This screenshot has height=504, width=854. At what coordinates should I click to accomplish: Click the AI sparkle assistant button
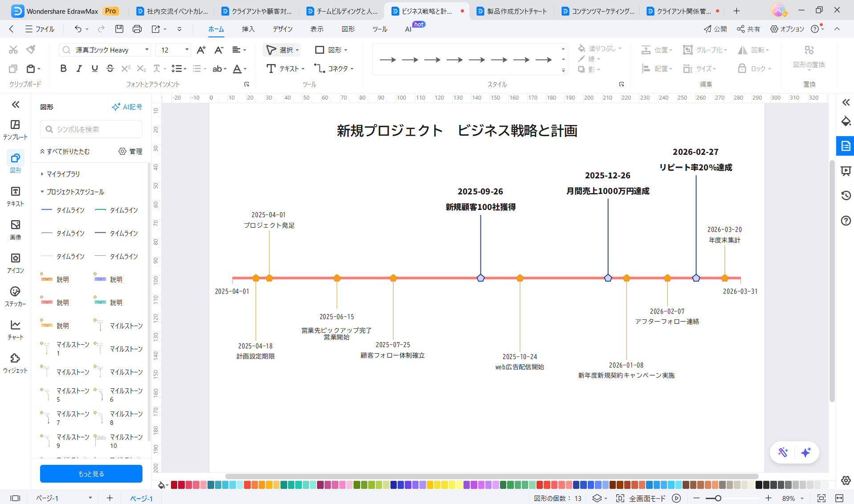coord(805,452)
